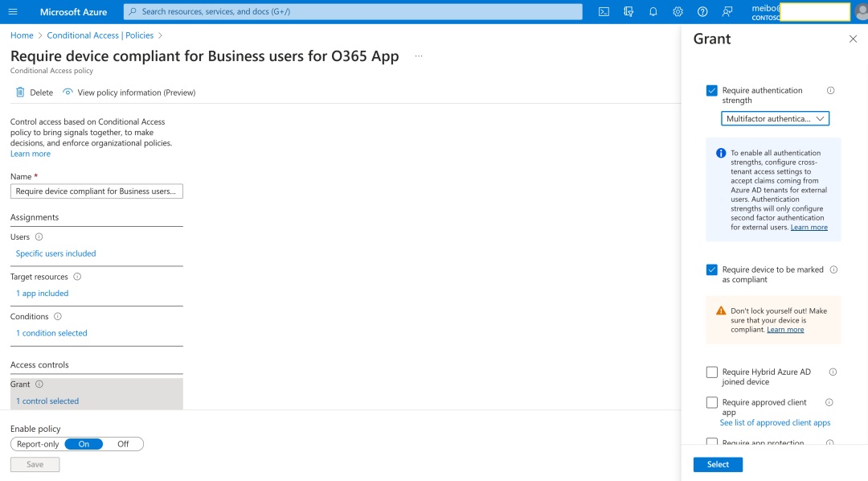
Task: Click the search magnifier icon in the search bar
Action: [x=133, y=11]
